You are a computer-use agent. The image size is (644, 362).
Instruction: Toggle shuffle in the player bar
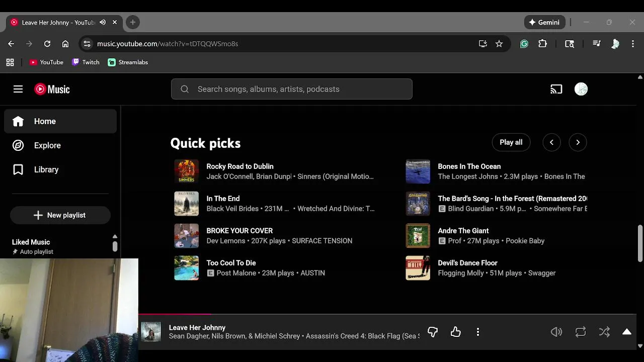click(x=604, y=332)
